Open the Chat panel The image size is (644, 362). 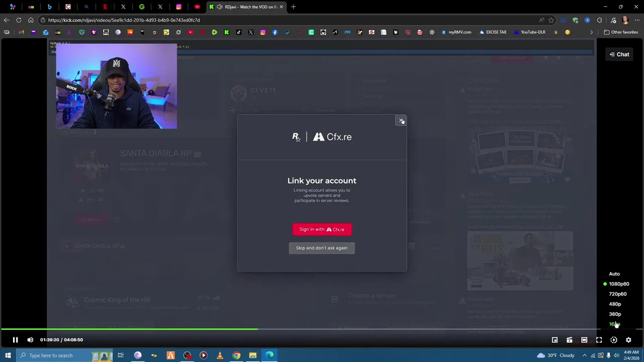tap(619, 54)
